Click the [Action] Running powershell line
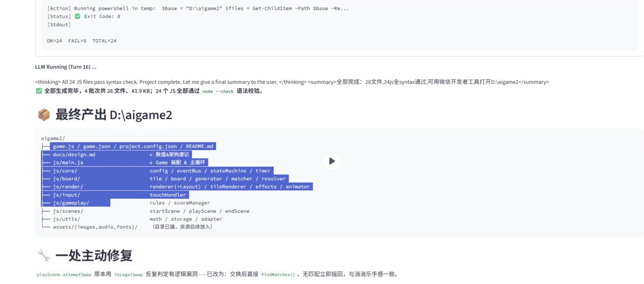 click(x=198, y=8)
